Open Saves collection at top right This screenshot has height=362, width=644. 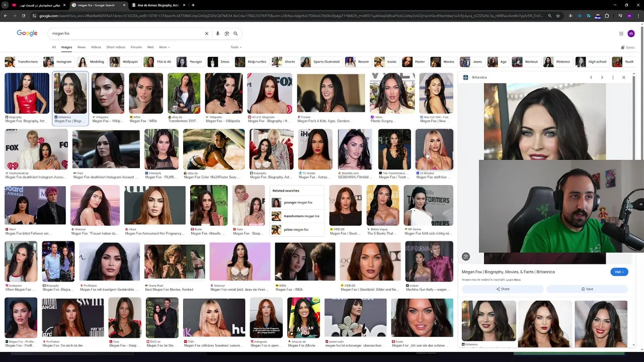628,47
